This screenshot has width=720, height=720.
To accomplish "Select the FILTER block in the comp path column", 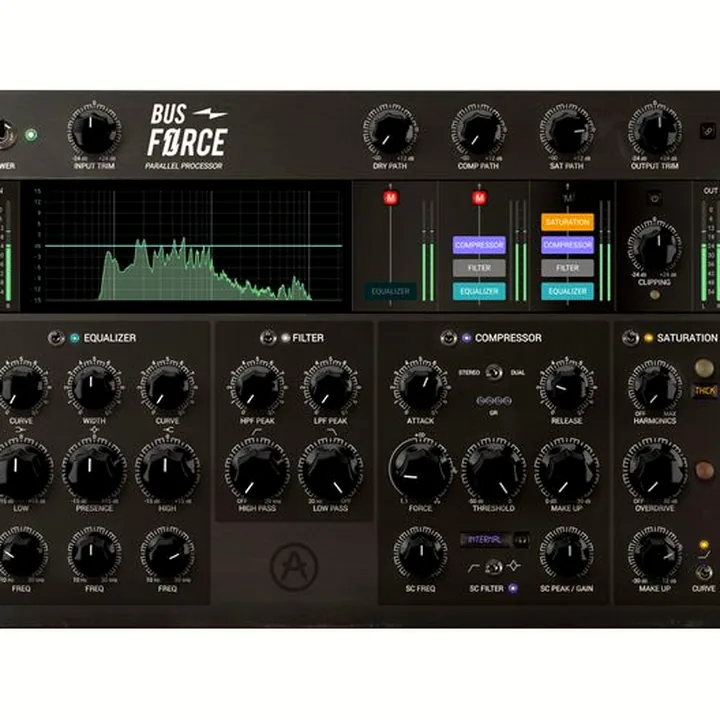I will 479,268.
